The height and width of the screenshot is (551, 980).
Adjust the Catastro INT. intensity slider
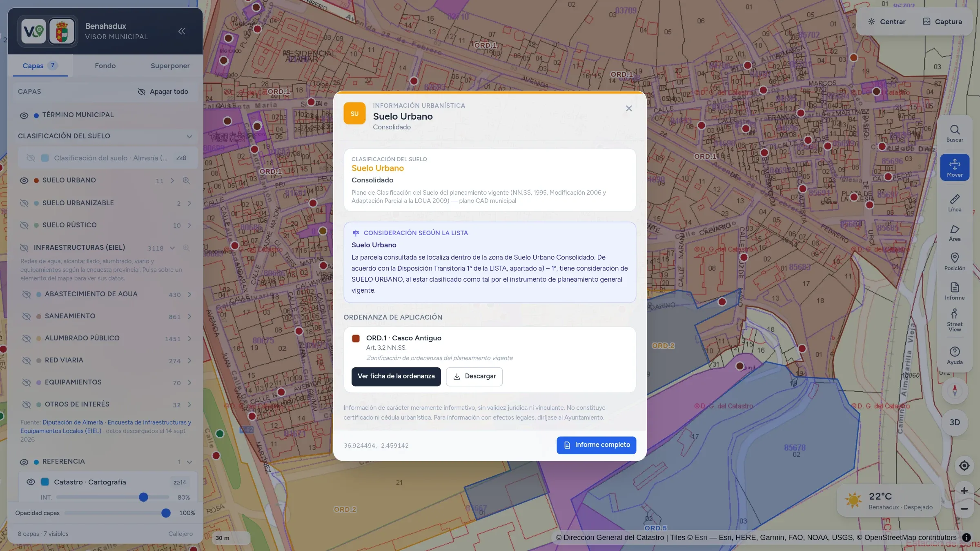(113, 497)
